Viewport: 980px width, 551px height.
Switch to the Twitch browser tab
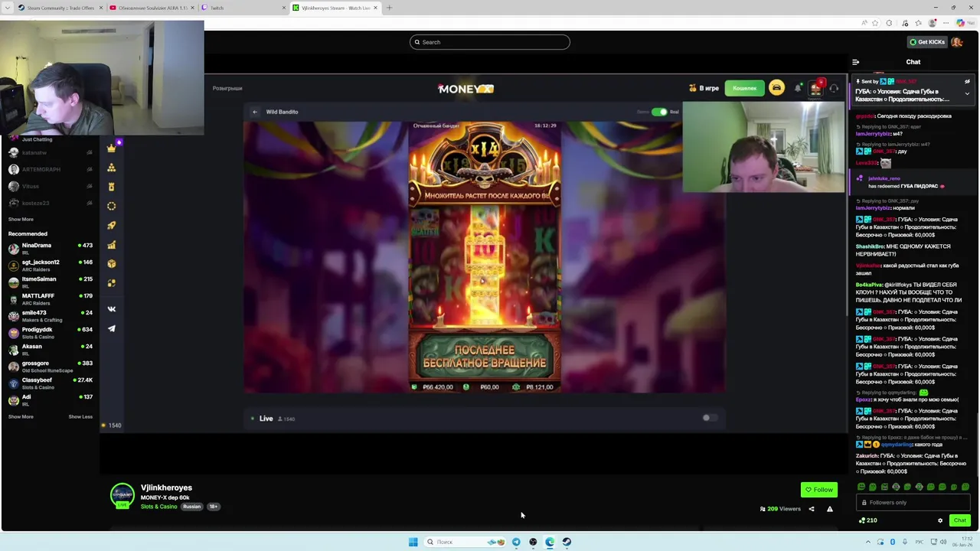(242, 8)
